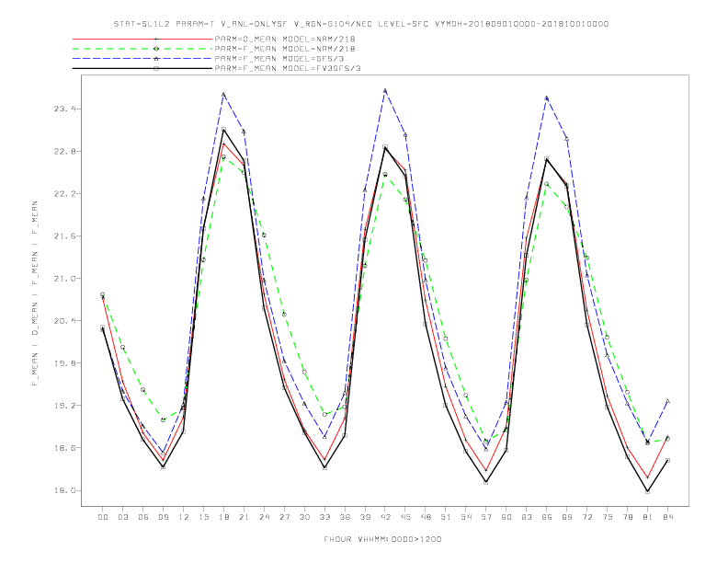Screen dimensions: 728x563
Task: Select legend entry PARM=F_MEAN MODEL=FV3GFS/3
Action: [288, 68]
